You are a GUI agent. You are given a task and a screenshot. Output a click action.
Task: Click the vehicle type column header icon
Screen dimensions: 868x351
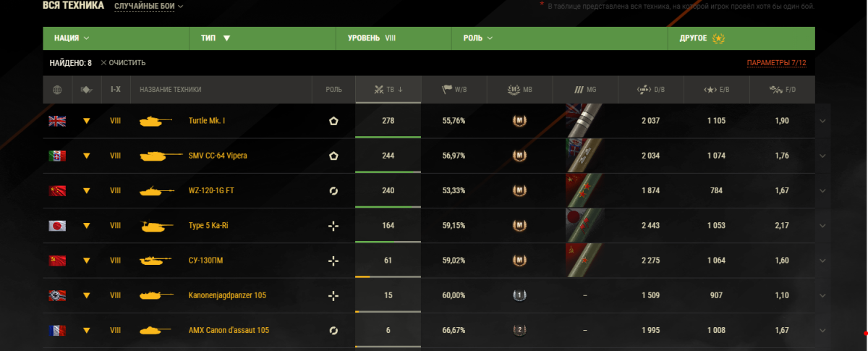click(x=86, y=90)
